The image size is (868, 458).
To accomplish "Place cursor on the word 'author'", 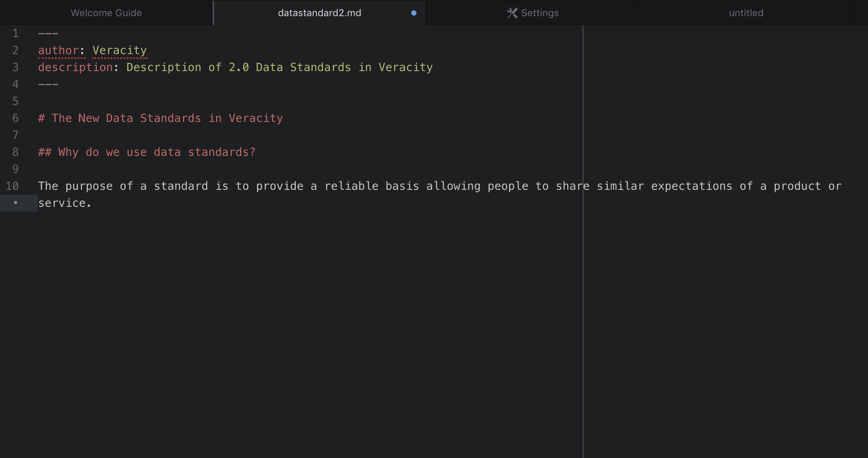I will pos(58,50).
